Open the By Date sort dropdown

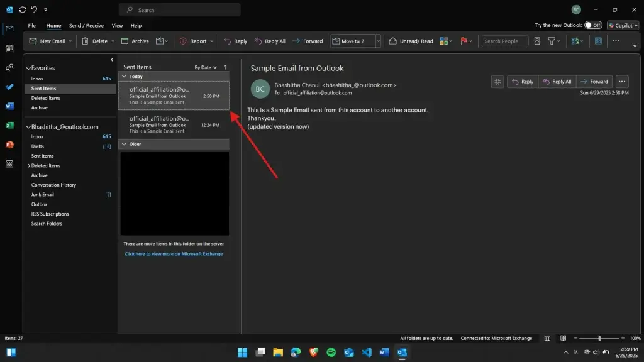(x=206, y=67)
